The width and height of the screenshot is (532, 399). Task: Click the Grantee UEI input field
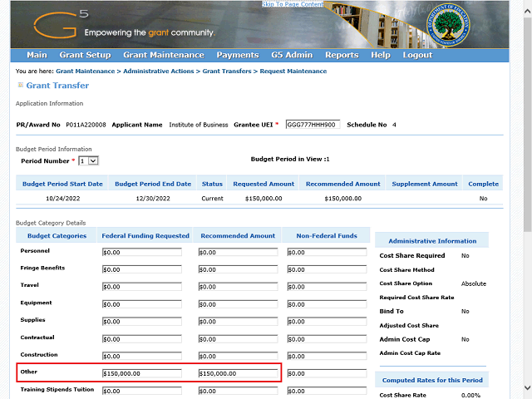pos(313,125)
